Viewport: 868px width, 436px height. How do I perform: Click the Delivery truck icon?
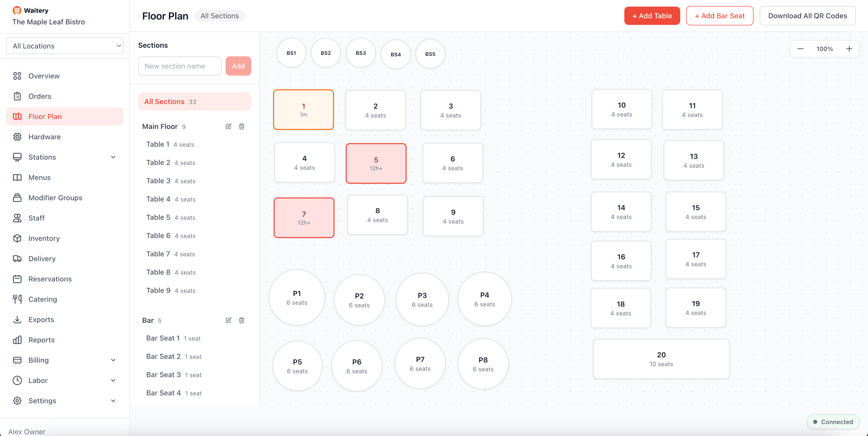(x=17, y=259)
